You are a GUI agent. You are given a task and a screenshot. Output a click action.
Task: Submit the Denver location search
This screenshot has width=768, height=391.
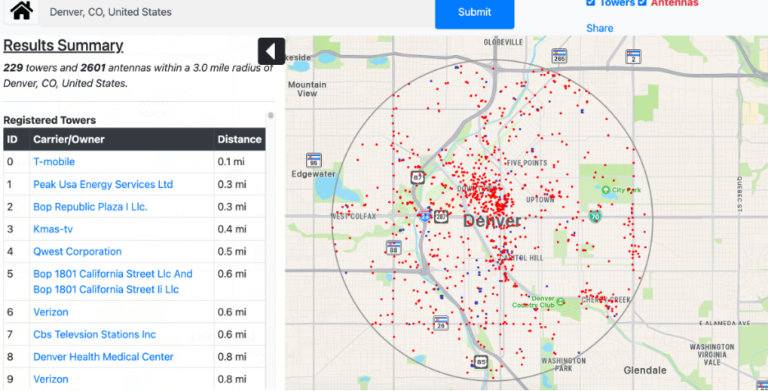474,13
